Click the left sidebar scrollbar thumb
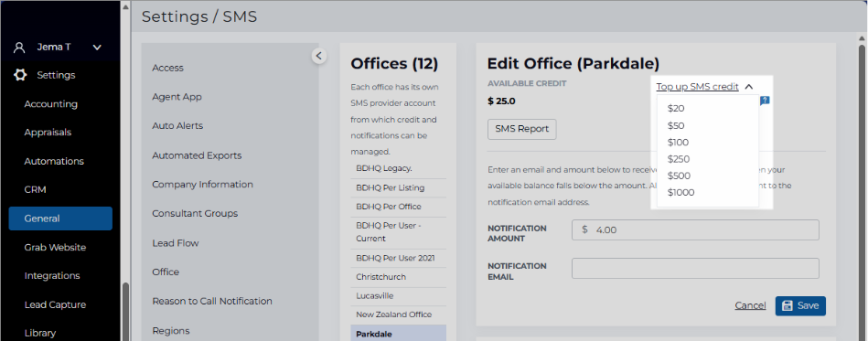This screenshot has height=341, width=868. (x=125, y=312)
